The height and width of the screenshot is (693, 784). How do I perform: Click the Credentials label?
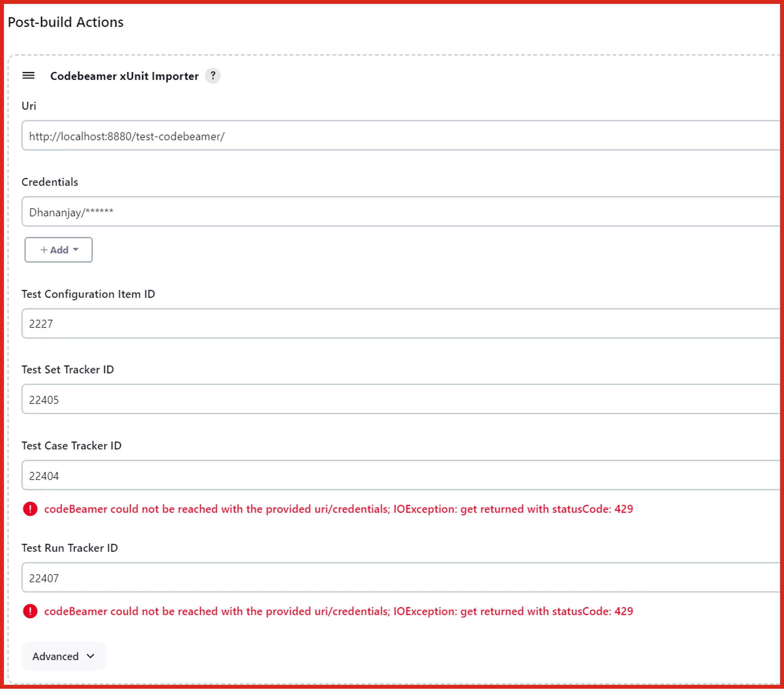pyautogui.click(x=50, y=182)
